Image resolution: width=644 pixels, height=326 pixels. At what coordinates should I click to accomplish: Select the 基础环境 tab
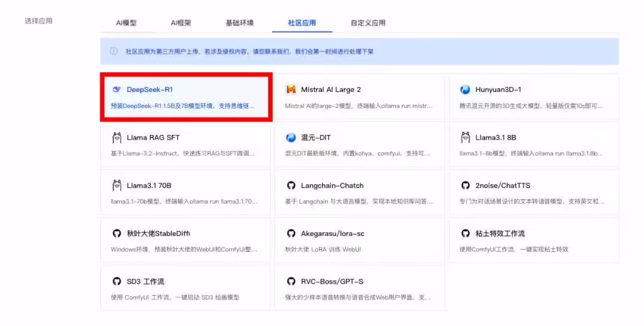[x=240, y=23]
